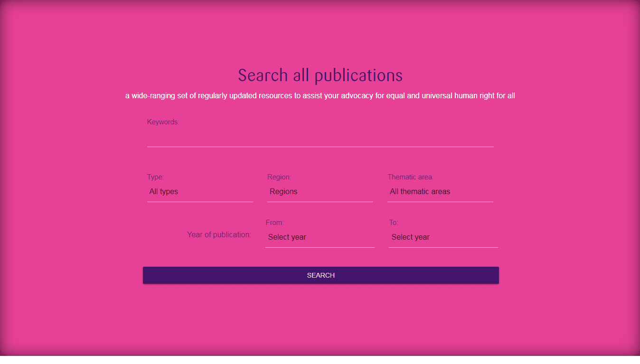Open the Type dropdown showing 'All types'
The image size is (640, 364).
tap(200, 192)
